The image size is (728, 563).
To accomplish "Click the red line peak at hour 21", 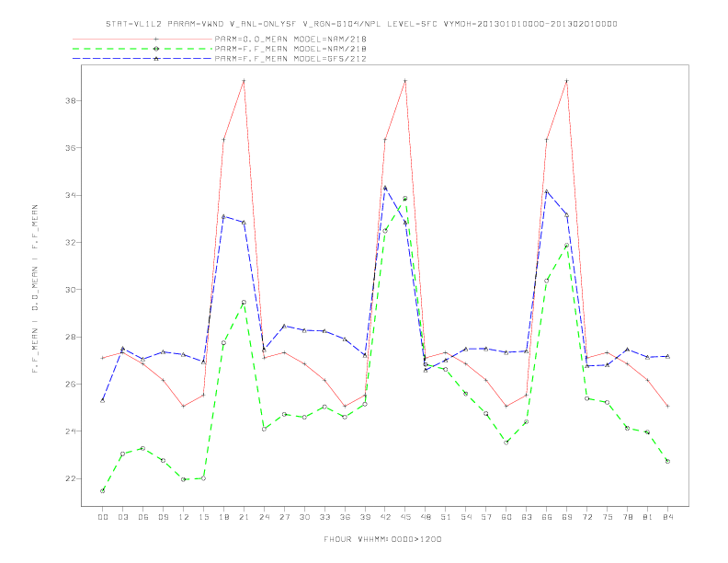I will click(244, 81).
